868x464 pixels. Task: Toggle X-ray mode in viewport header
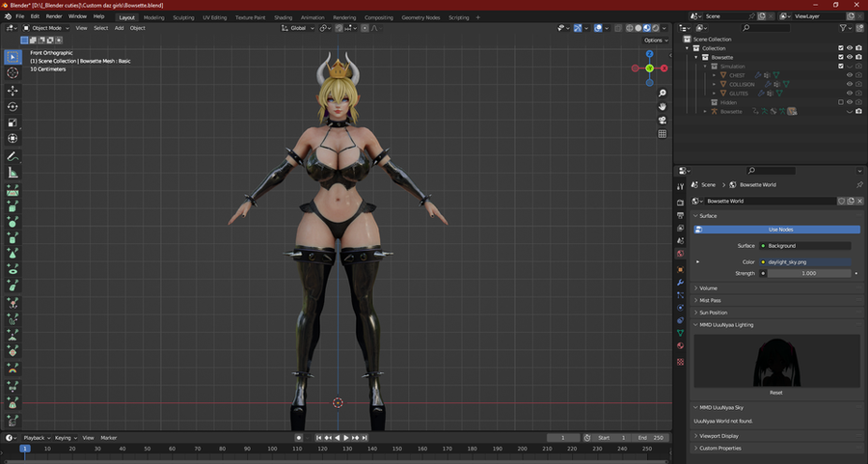tap(618, 28)
